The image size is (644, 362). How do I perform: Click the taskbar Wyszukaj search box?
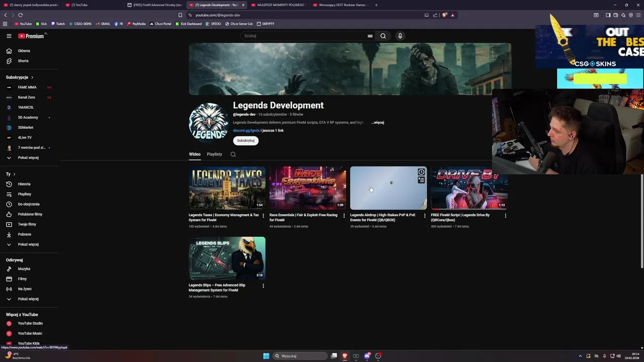coord(300,356)
